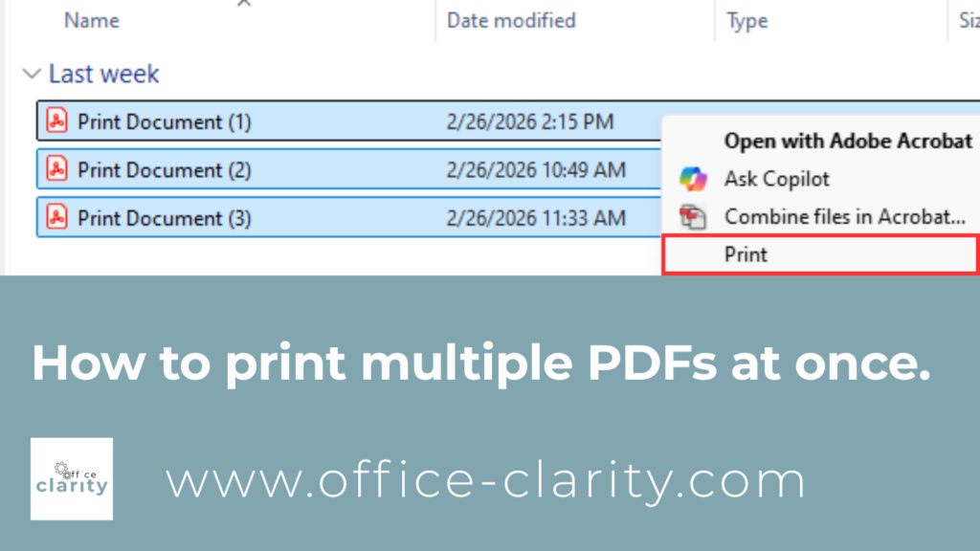Click the PDF icon beside Print Document (3)
Viewport: 980px width, 551px height.
coord(57,217)
